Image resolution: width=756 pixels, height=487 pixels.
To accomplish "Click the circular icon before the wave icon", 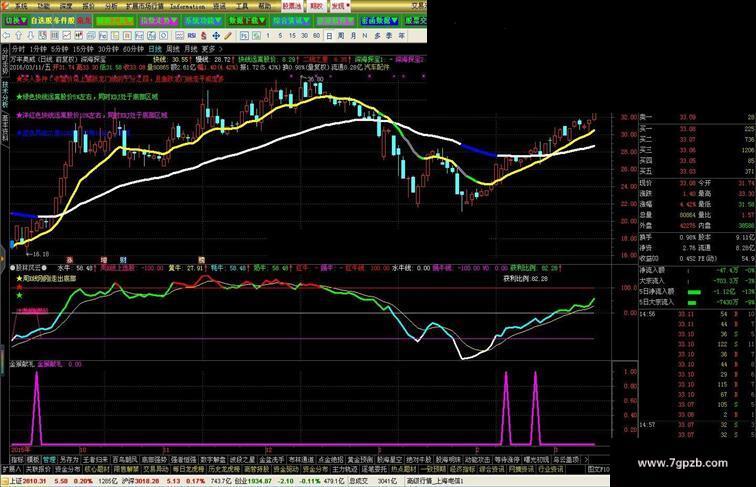I will click(163, 36).
